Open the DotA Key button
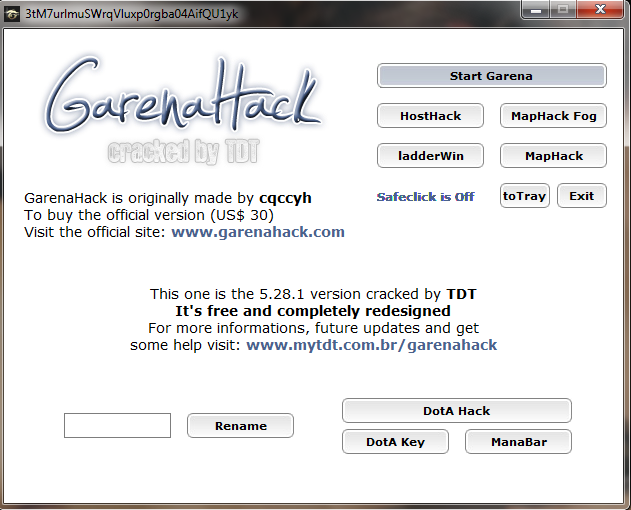Image resolution: width=631 pixels, height=510 pixels. 395,442
